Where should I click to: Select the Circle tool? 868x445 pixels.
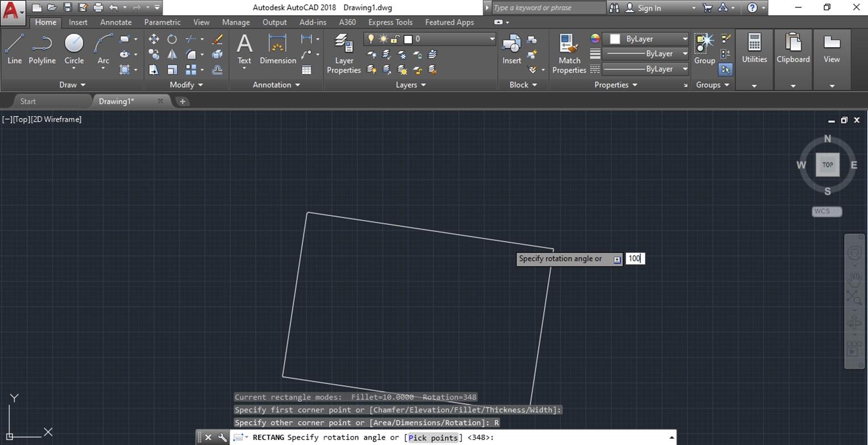[x=74, y=49]
